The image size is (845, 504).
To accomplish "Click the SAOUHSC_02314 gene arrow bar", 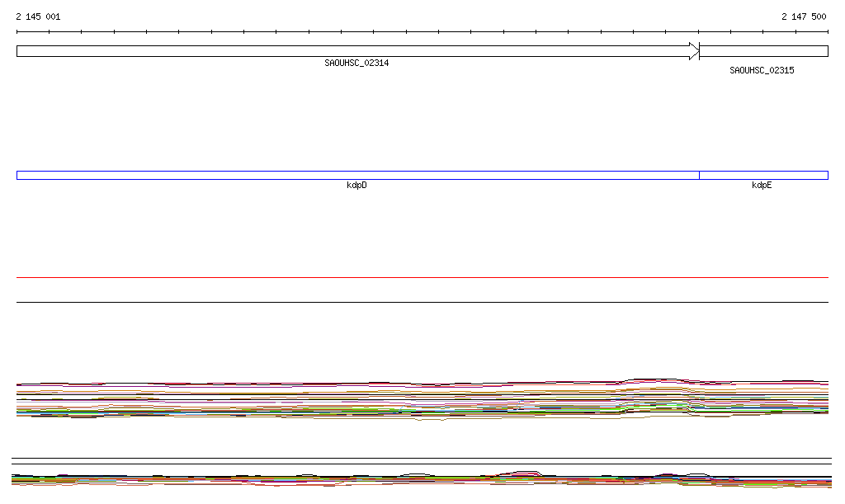I will pyautogui.click(x=355, y=51).
